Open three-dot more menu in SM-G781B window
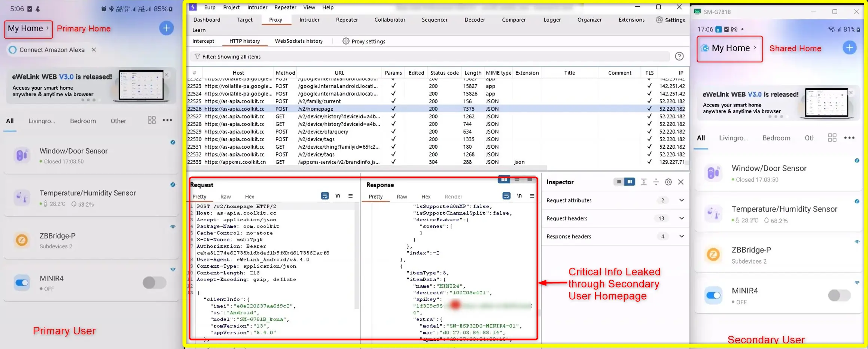This screenshot has height=349, width=868. (849, 137)
